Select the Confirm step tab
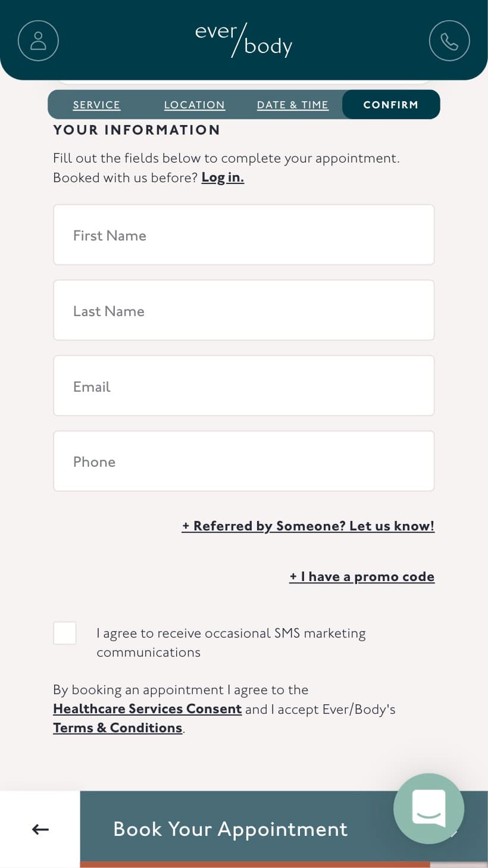The width and height of the screenshot is (488, 868). pyautogui.click(x=391, y=105)
